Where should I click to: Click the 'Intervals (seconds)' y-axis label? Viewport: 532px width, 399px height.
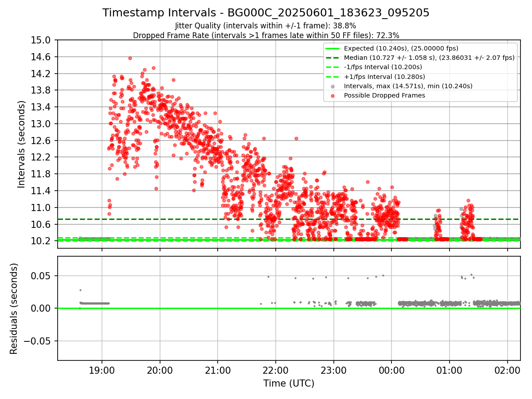click(21, 144)
